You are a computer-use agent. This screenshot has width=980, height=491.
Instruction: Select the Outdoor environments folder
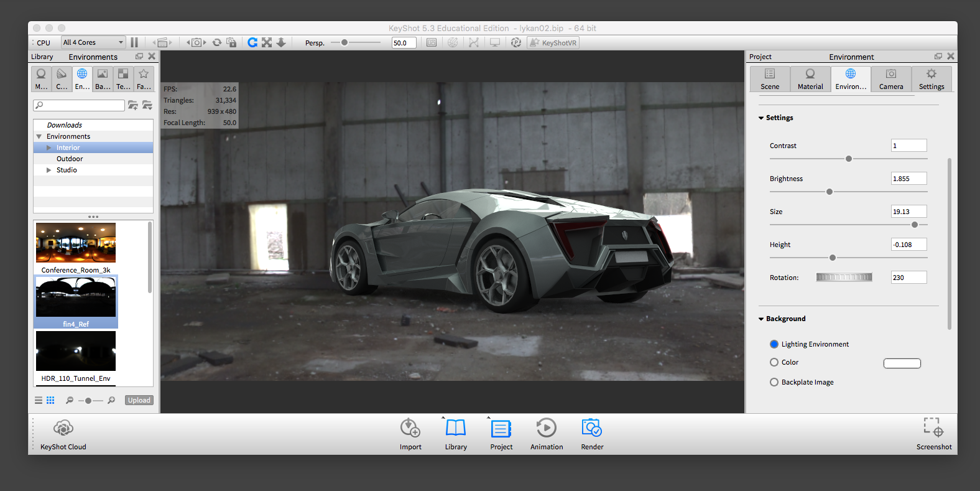coord(70,159)
